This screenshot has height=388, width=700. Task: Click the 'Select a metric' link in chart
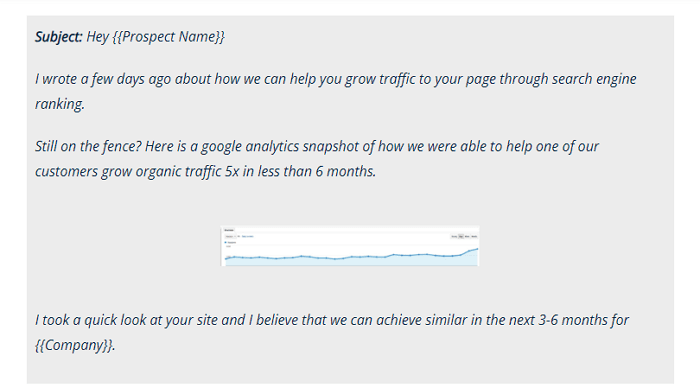click(248, 236)
